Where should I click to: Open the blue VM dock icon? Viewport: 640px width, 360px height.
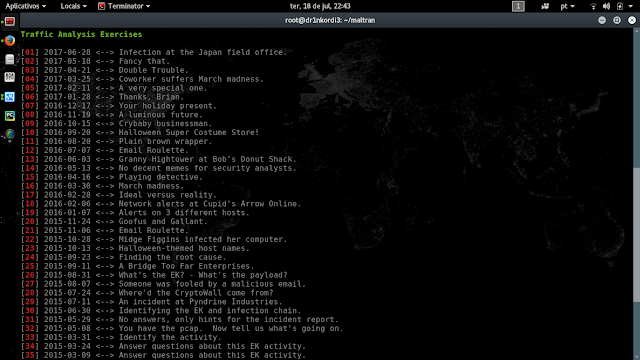tap(10, 97)
